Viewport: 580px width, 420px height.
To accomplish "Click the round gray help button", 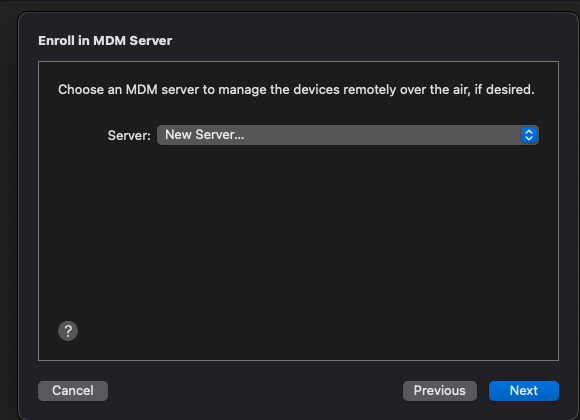I will [68, 331].
